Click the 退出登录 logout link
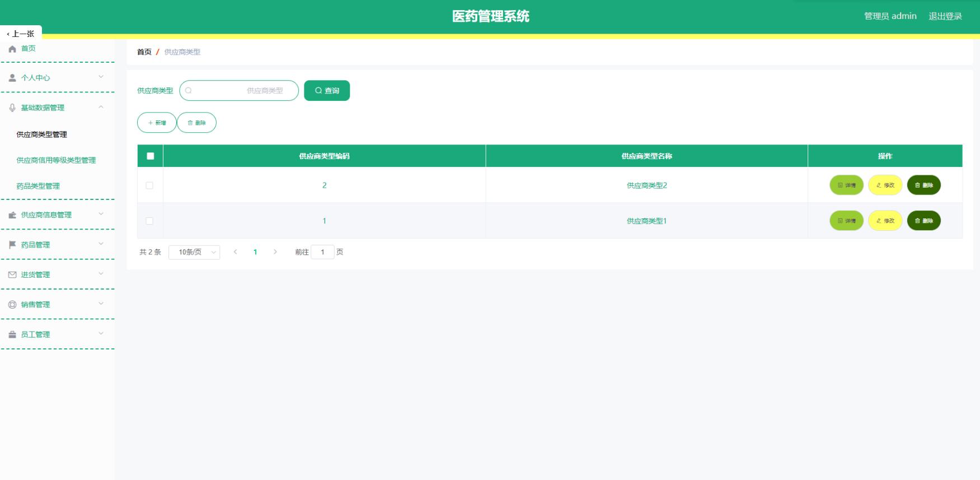Viewport: 980px width, 480px height. [x=945, y=16]
